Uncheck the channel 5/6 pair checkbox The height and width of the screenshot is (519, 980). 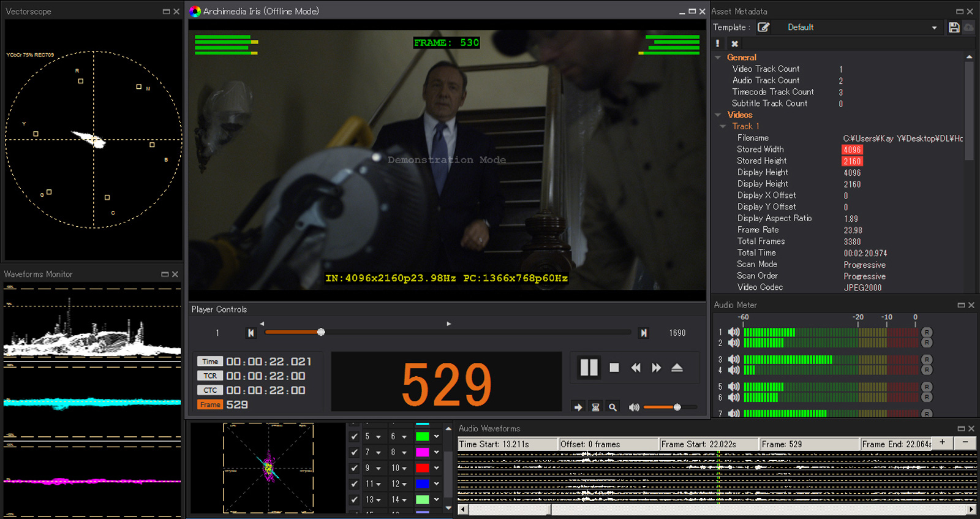click(354, 437)
